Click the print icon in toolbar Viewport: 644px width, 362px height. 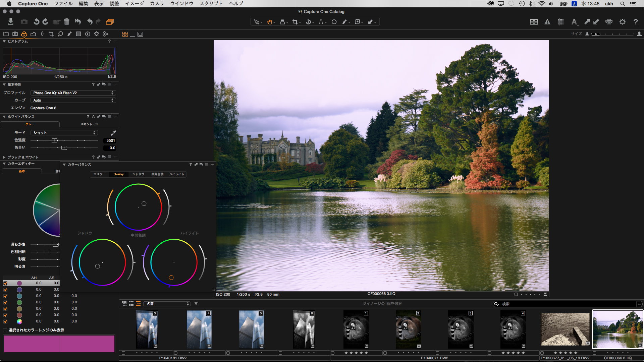click(609, 22)
